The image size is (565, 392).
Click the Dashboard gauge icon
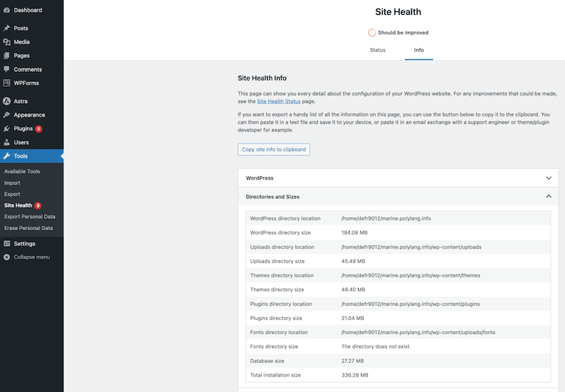pos(6,10)
